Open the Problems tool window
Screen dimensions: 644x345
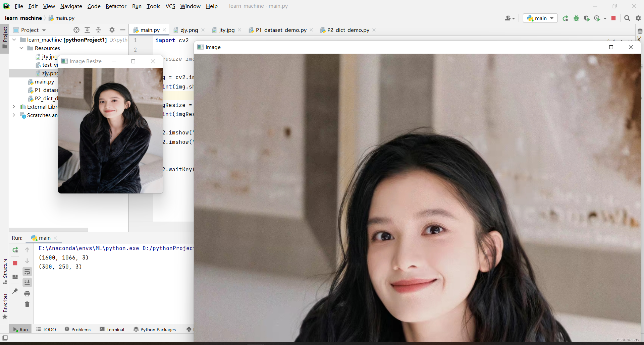tap(77, 330)
